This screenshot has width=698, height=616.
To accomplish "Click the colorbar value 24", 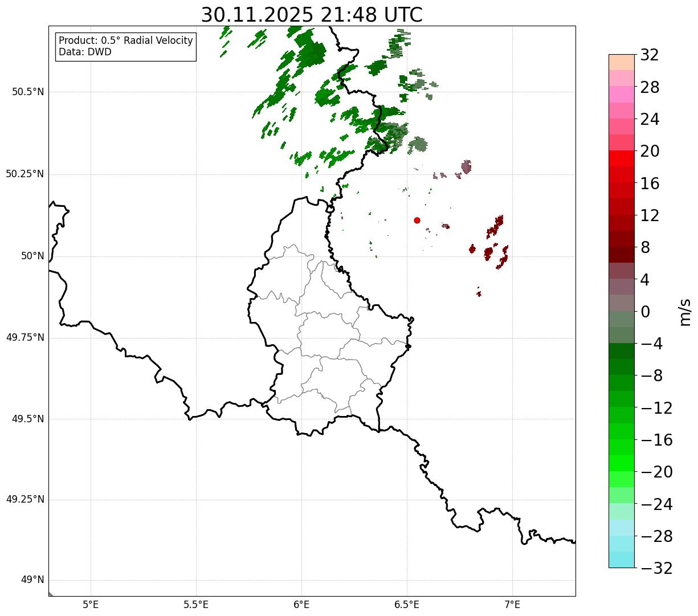I will coord(650,119).
